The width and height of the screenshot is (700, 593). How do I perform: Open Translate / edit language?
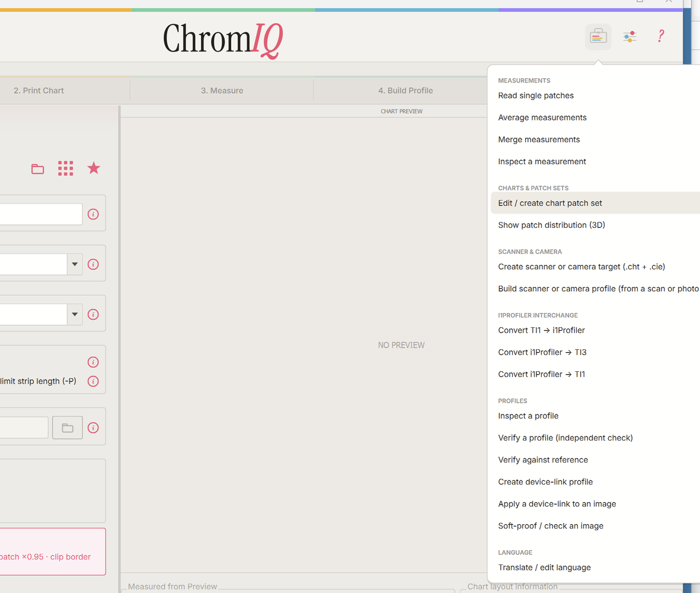coord(596,568)
